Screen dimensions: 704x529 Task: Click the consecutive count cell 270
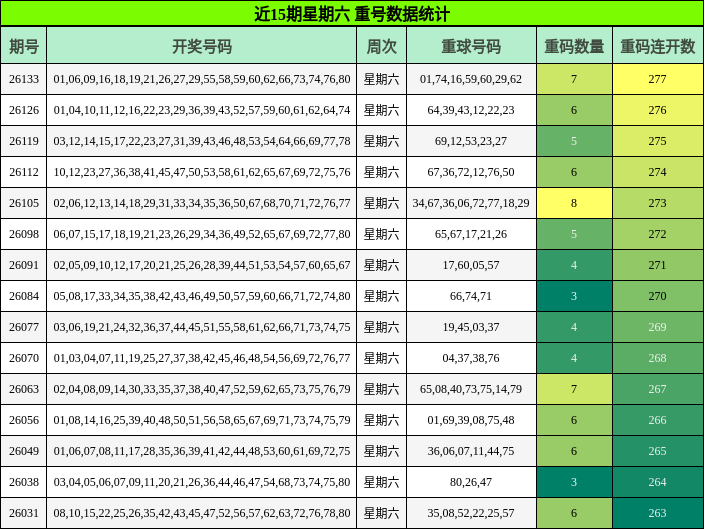click(658, 296)
